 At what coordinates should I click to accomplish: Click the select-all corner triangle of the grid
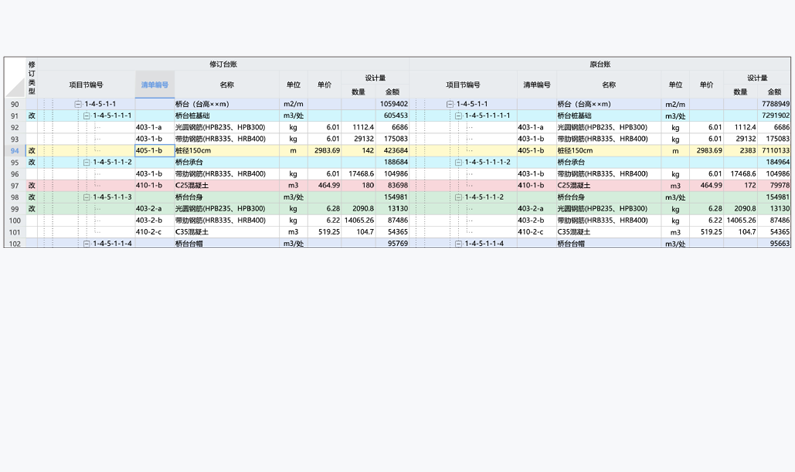pos(14,88)
